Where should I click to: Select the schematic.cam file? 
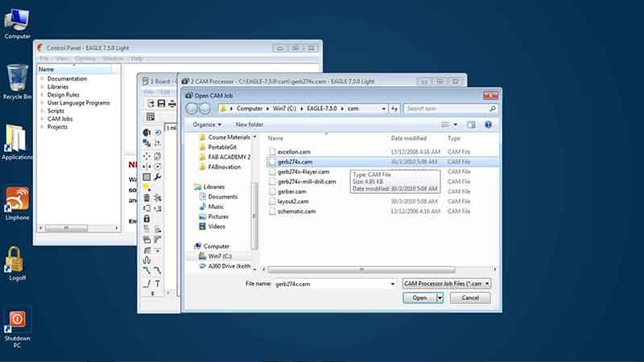pyautogui.click(x=296, y=212)
